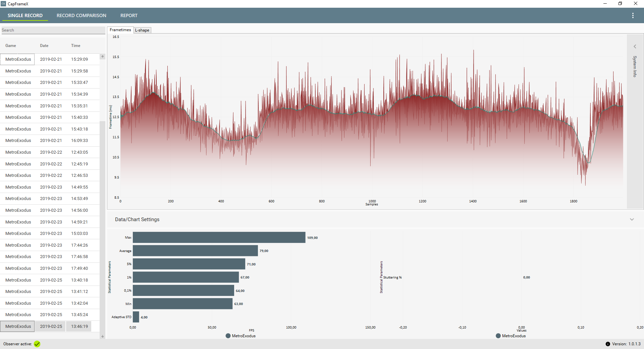Sort records by Game column header

(11, 46)
